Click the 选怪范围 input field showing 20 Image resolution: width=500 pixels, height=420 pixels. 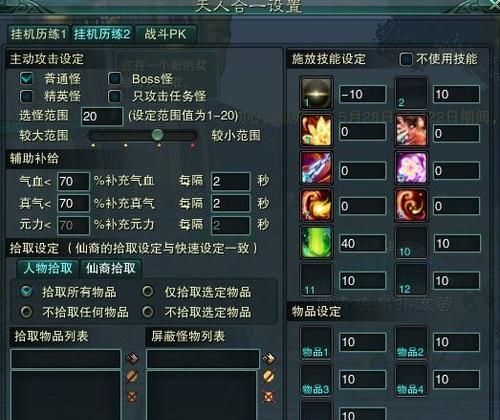pyautogui.click(x=102, y=116)
